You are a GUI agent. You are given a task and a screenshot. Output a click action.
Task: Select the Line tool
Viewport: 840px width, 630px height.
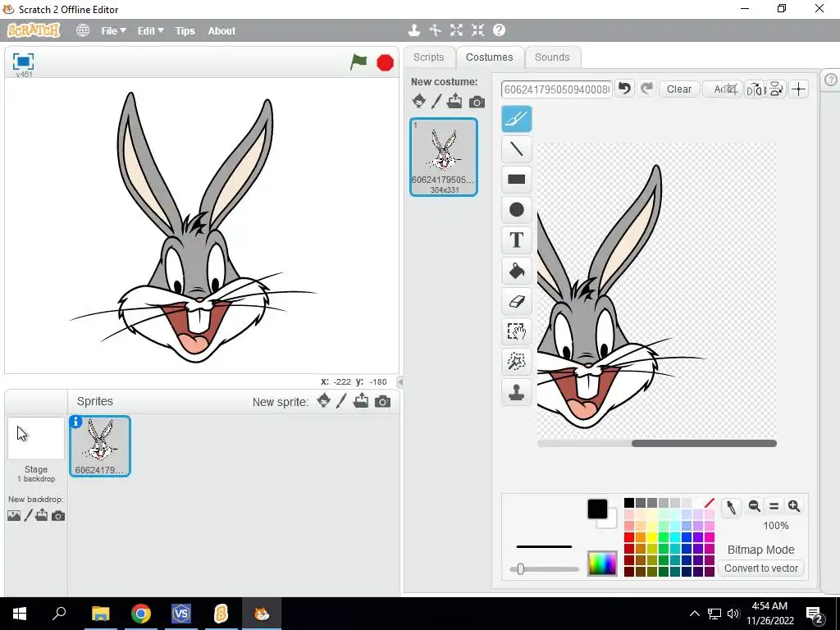[517, 149]
